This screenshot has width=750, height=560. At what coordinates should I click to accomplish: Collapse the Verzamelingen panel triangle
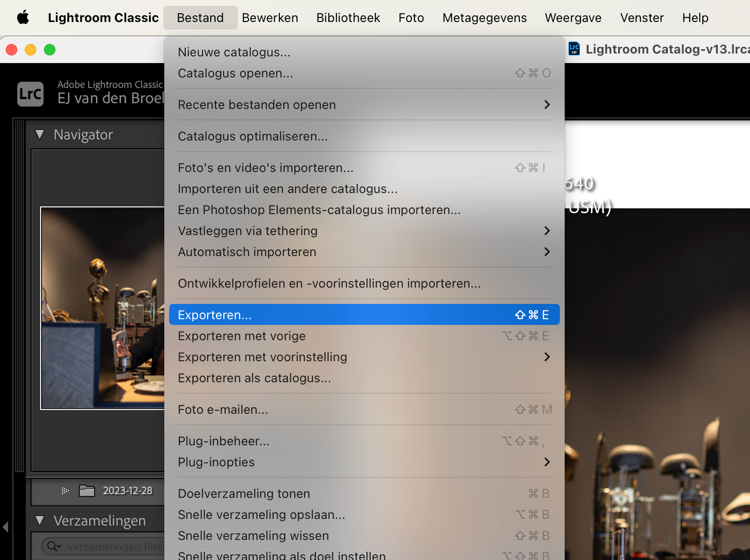coord(40,520)
